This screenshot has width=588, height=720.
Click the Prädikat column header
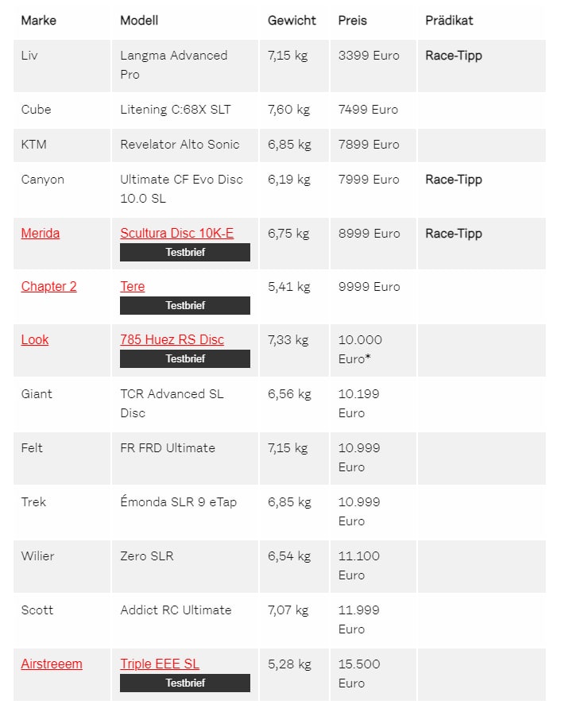point(449,20)
